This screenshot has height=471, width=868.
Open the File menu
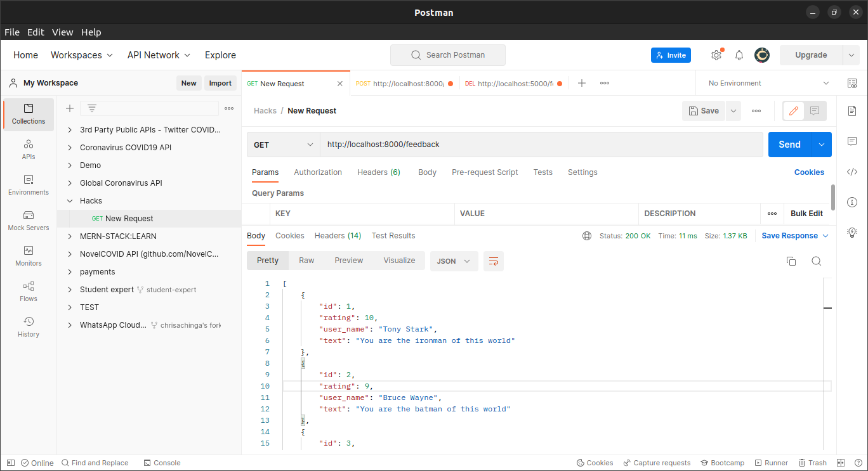click(12, 32)
